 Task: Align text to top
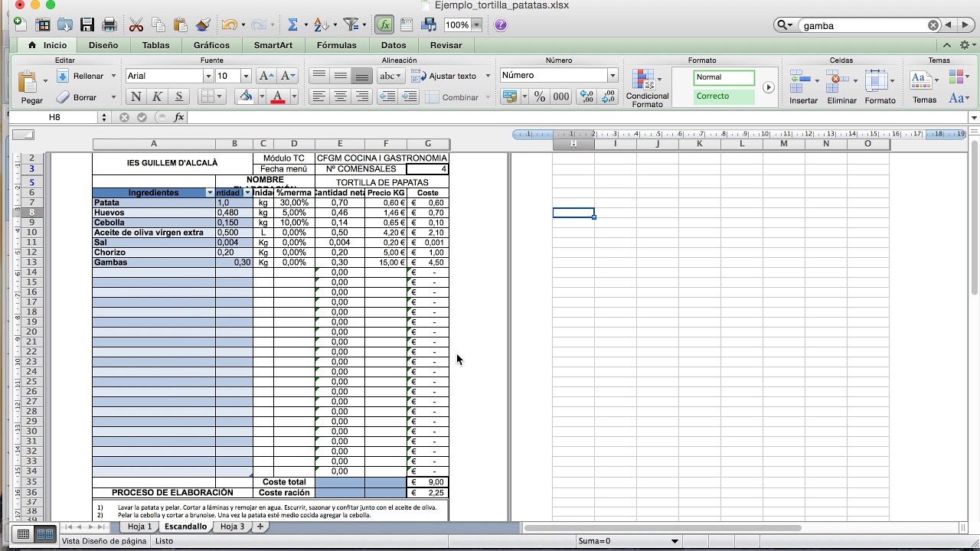pyautogui.click(x=319, y=76)
